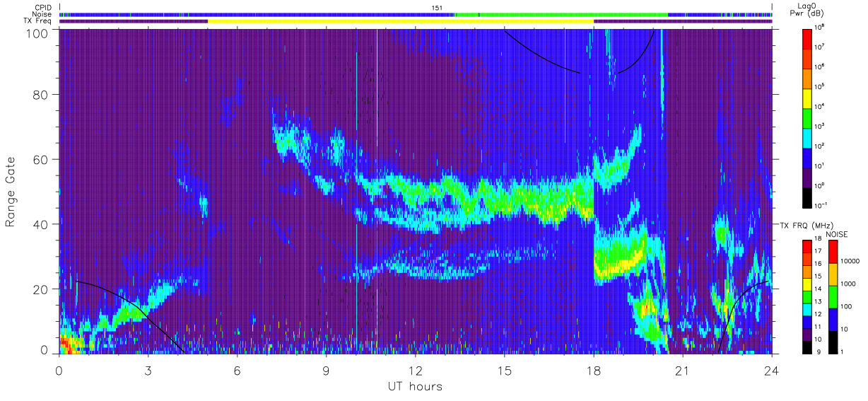The image size is (868, 401).
Task: Click the '80' tick on Range Gate axis
Action: [41, 94]
